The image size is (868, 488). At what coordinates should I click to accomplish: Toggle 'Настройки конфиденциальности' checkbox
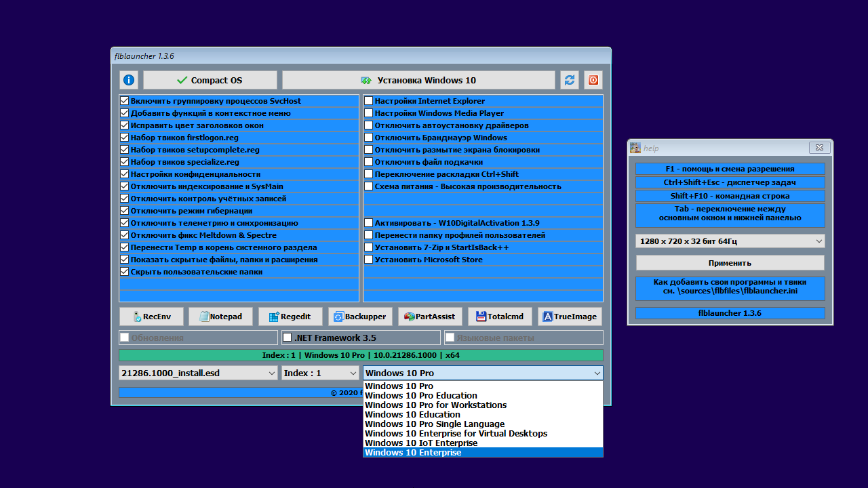[x=124, y=174]
